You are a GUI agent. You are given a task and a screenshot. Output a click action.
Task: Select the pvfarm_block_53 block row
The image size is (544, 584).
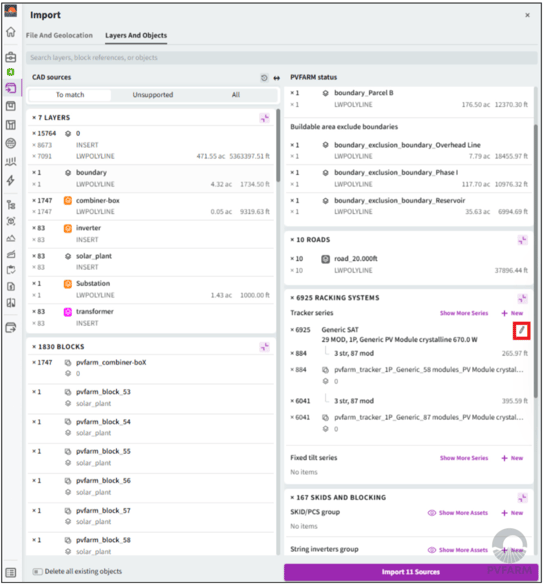[151, 398]
